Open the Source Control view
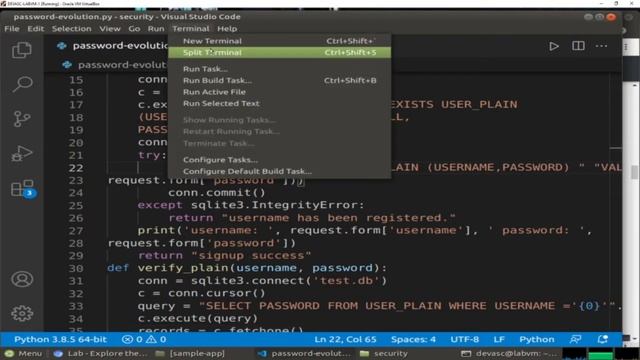The width and height of the screenshot is (640, 360). point(22,119)
